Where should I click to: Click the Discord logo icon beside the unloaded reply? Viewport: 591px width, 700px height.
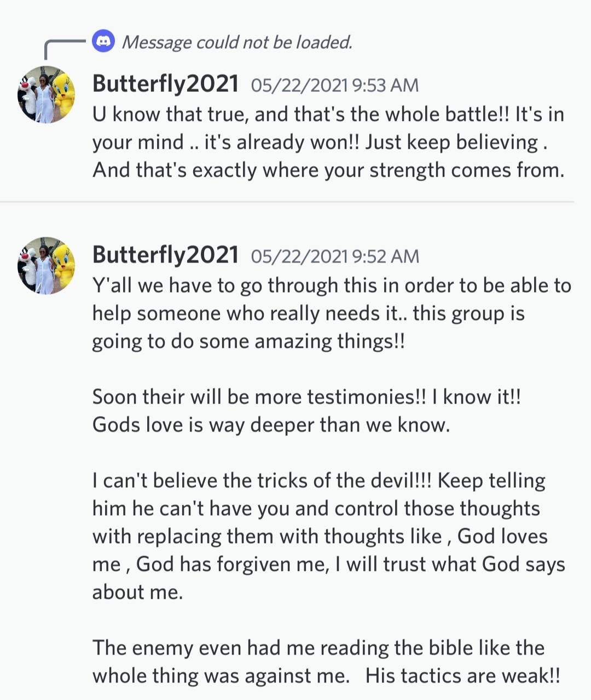pyautogui.click(x=103, y=42)
